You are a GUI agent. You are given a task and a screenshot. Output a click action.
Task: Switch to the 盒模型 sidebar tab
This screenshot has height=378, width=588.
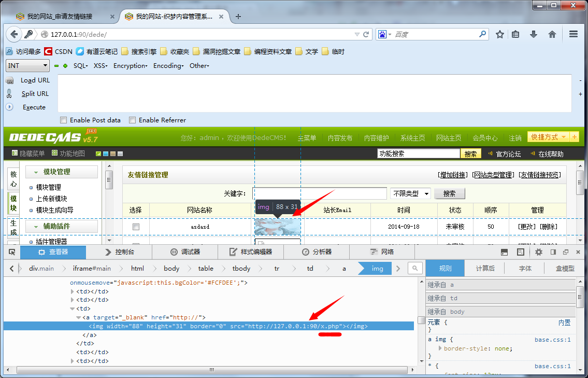pyautogui.click(x=565, y=269)
